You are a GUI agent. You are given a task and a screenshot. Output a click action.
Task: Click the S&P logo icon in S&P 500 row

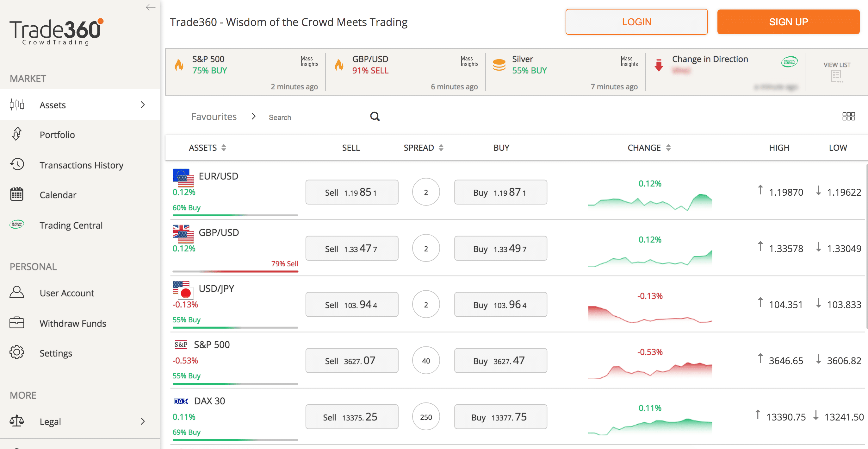pos(181,345)
